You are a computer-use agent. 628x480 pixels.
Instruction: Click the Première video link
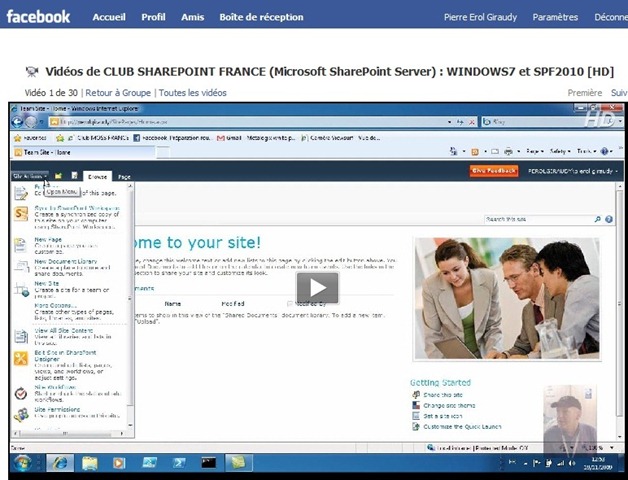click(585, 93)
